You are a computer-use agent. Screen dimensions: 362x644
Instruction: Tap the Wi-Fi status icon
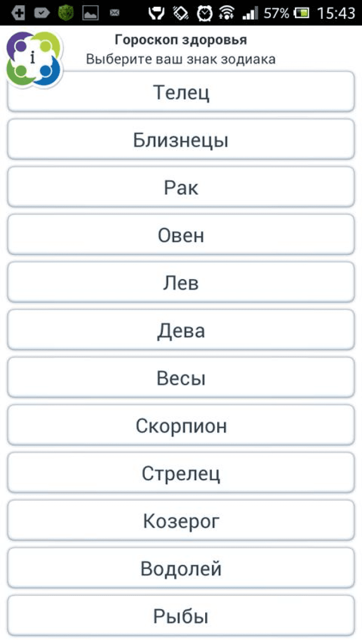coord(227,13)
